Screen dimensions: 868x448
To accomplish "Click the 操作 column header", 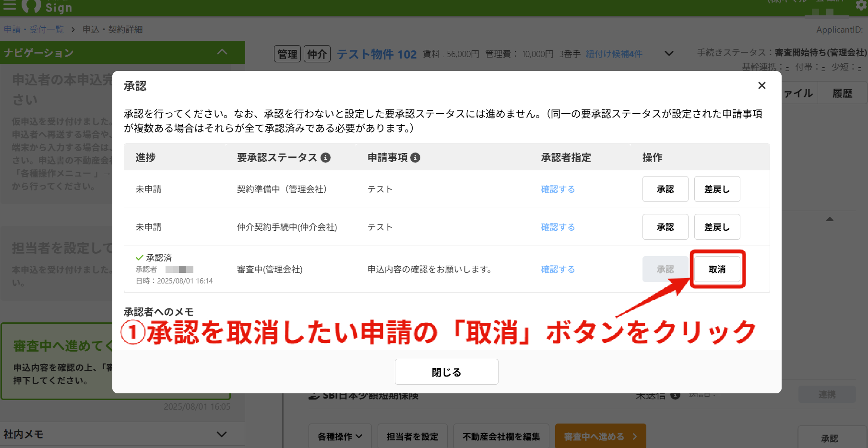I will click(653, 157).
